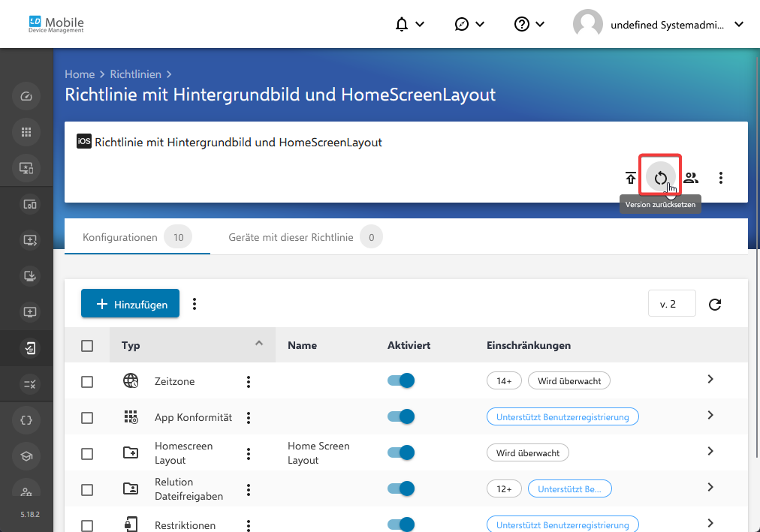Expand the Relution Dateifreigaben row chevron

click(x=710, y=487)
